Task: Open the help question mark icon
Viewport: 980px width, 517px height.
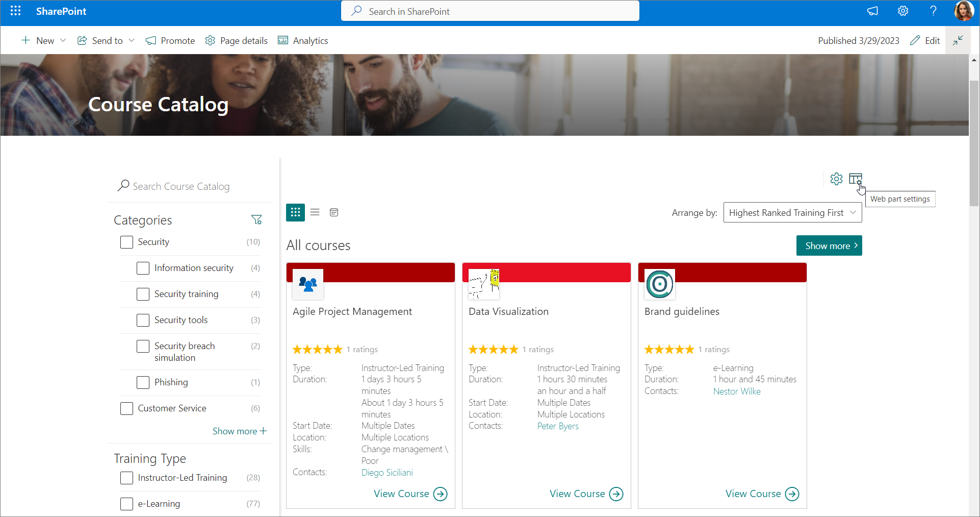Action: tap(933, 11)
